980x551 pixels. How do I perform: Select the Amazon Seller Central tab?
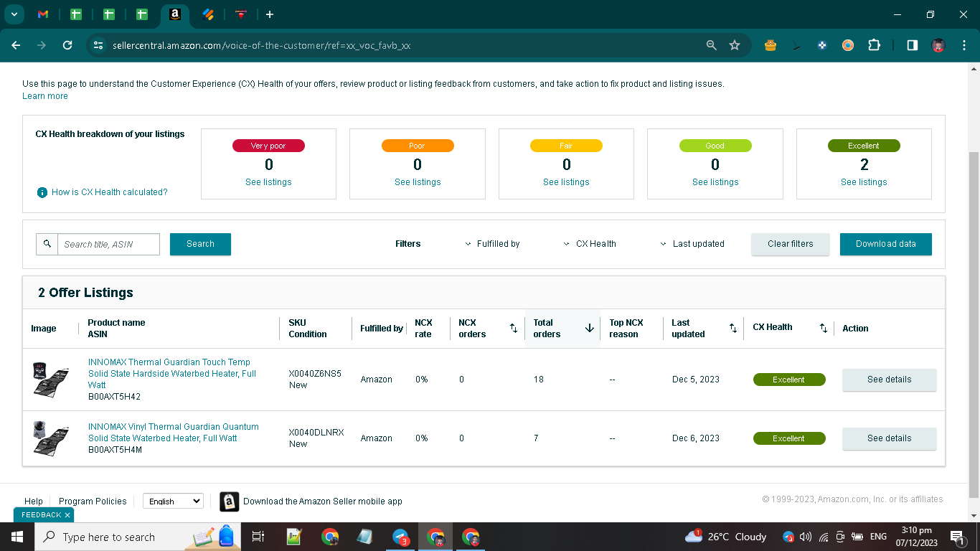174,14
